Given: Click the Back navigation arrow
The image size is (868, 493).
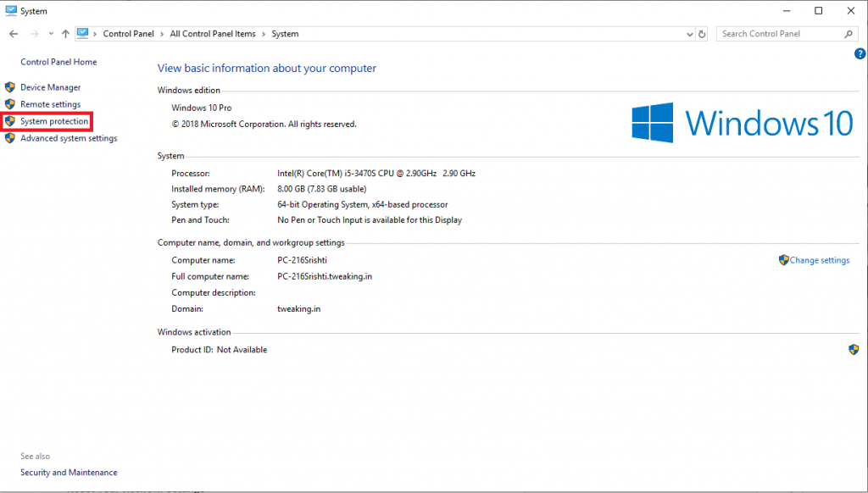Looking at the screenshot, I should tap(14, 34).
